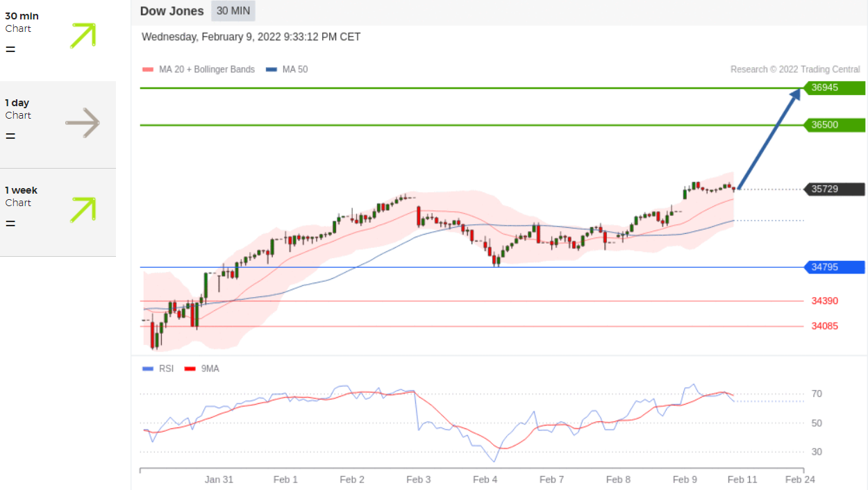The height and width of the screenshot is (490, 868).
Task: Click the 34795 pivot price label
Action: tap(834, 267)
